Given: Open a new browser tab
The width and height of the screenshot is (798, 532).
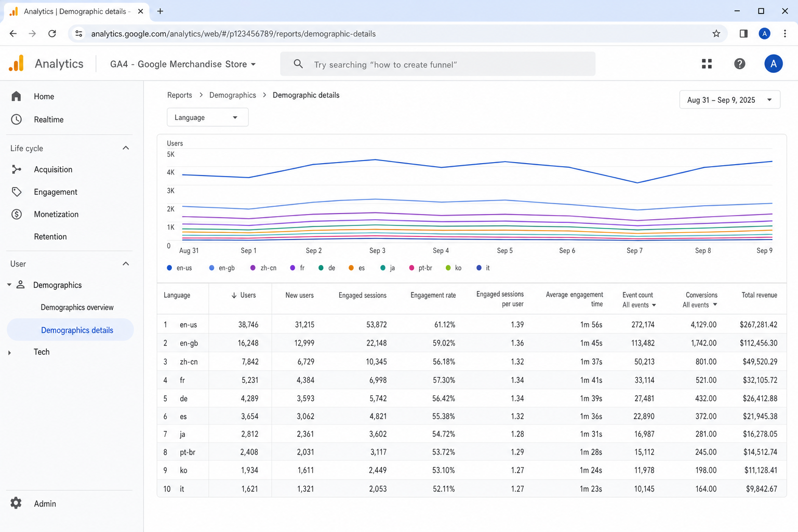Looking at the screenshot, I should [160, 11].
